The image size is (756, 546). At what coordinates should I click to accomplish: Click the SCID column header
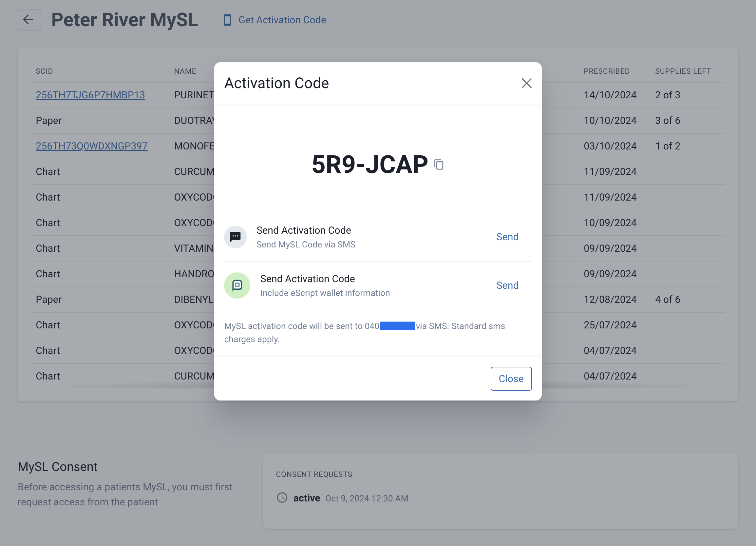coord(44,71)
